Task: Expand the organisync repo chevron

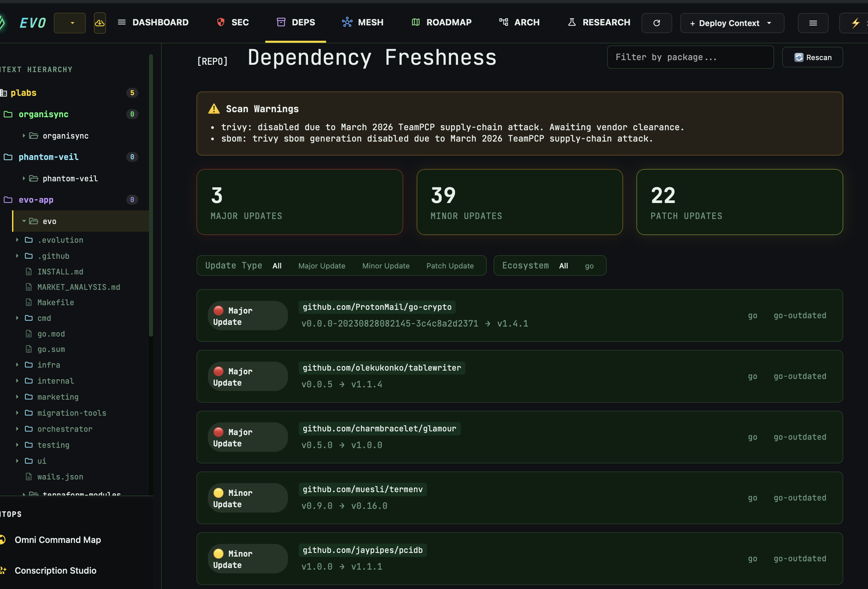Action: click(x=23, y=136)
